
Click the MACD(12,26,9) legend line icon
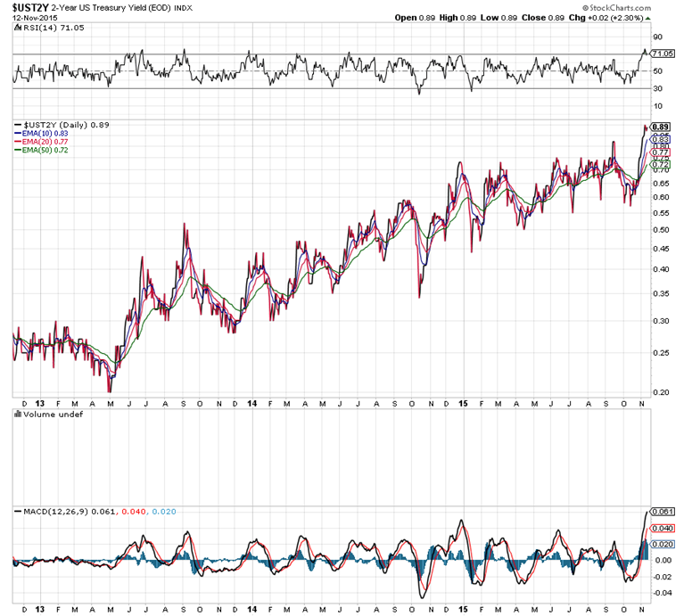(16, 511)
